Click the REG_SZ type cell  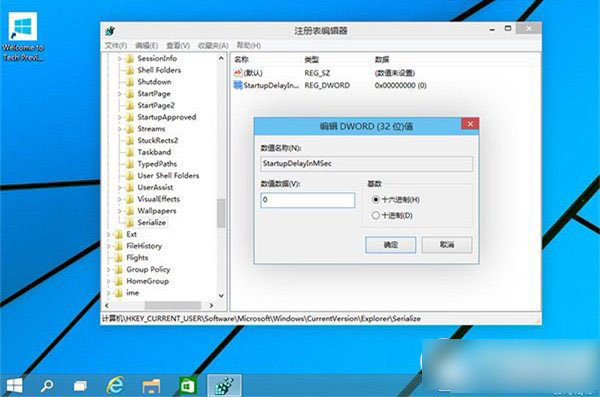coord(317,73)
